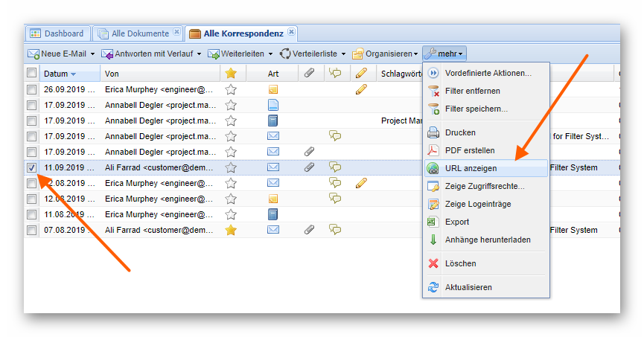Click comments icon in 11.09.2019 row
Screen dimensions: 644x337
coord(335,167)
